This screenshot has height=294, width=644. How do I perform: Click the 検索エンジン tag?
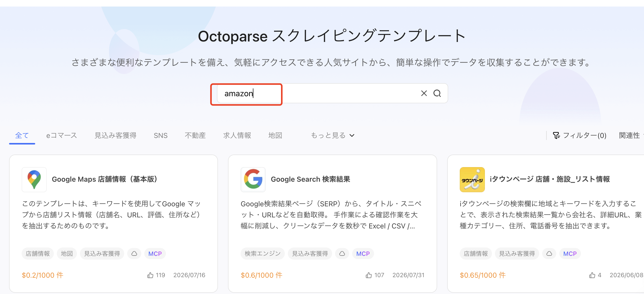point(263,254)
